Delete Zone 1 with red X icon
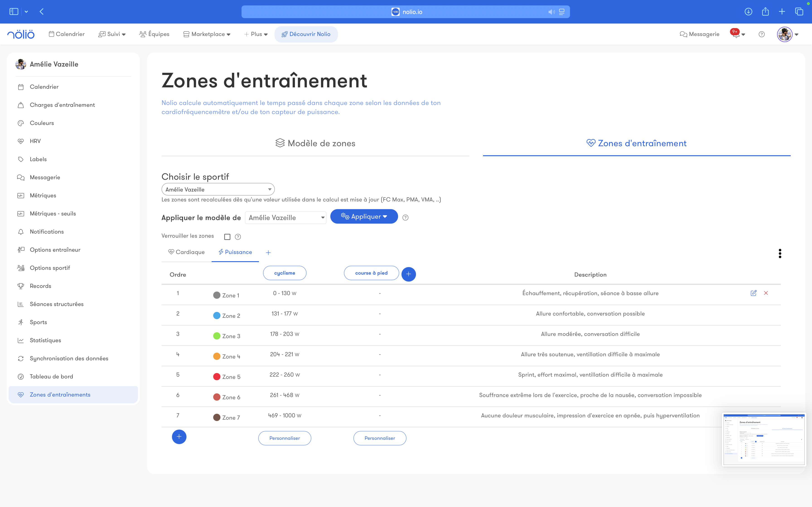This screenshot has height=507, width=812. coord(766,293)
